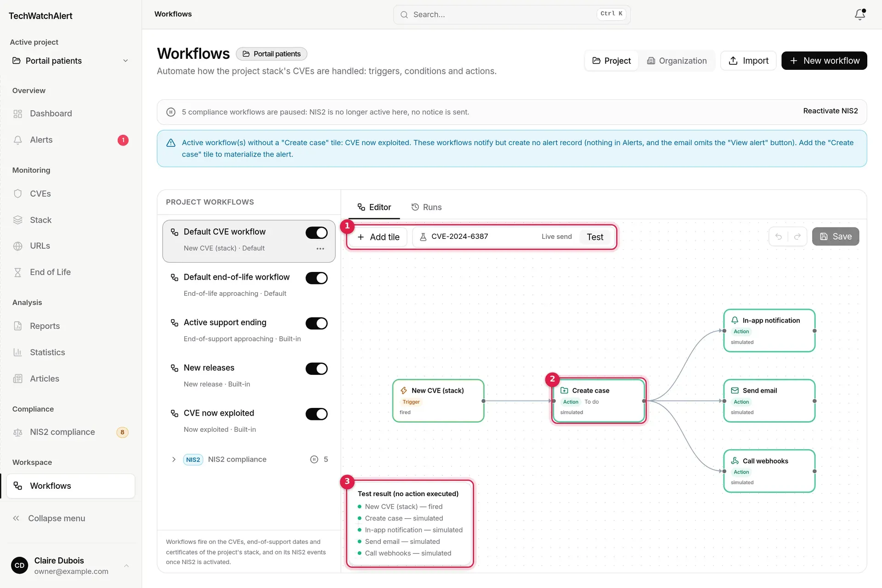
Task: Click the search input field
Action: (512, 15)
